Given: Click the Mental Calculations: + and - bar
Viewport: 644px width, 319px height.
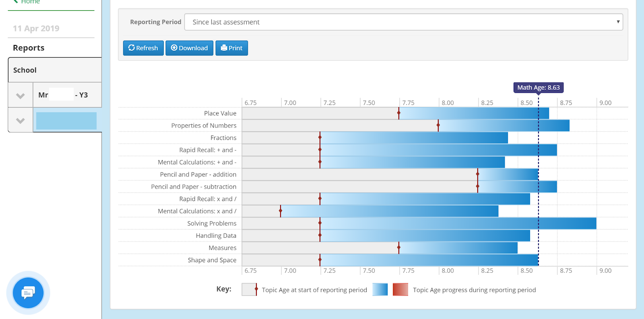Looking at the screenshot, I should 412,162.
